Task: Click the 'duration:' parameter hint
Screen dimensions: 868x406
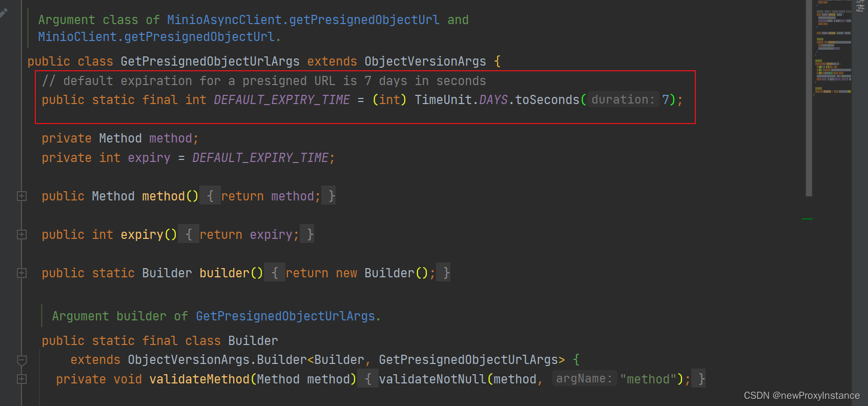Action: [x=623, y=100]
